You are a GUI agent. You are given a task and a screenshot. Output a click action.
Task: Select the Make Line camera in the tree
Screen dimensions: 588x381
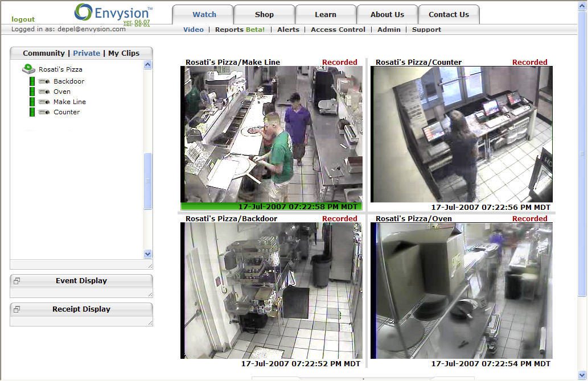70,102
